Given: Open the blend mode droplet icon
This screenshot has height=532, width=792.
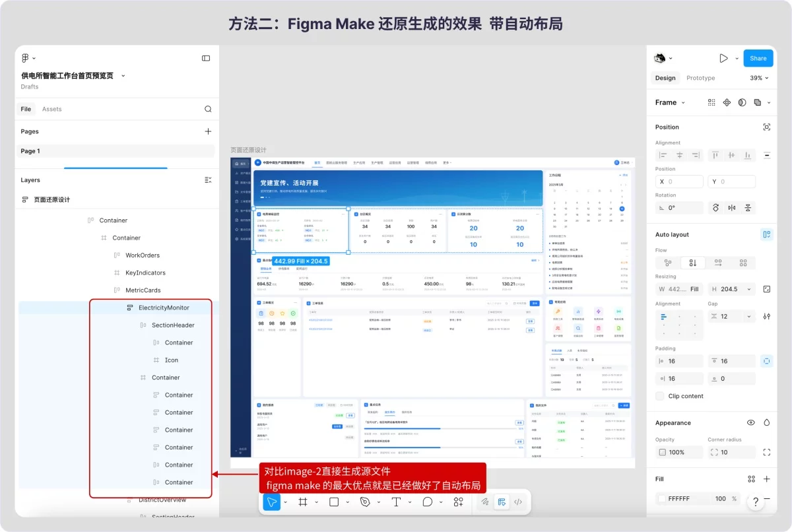Looking at the screenshot, I should click(x=766, y=422).
